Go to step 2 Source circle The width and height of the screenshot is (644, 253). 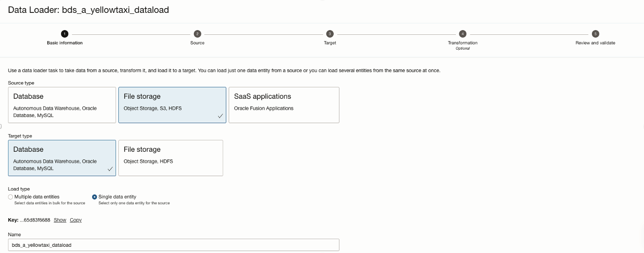197,34
